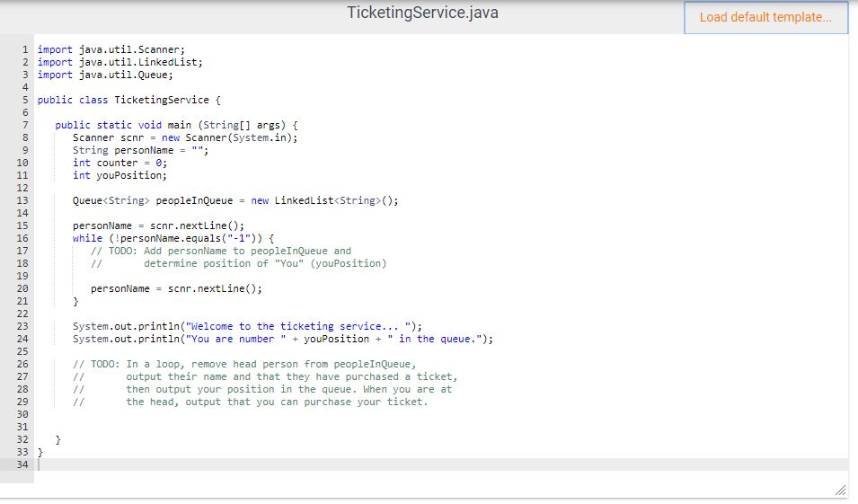Click the 'String personName = "";' line
Image resolution: width=858 pixels, height=504 pixels.
point(141,151)
